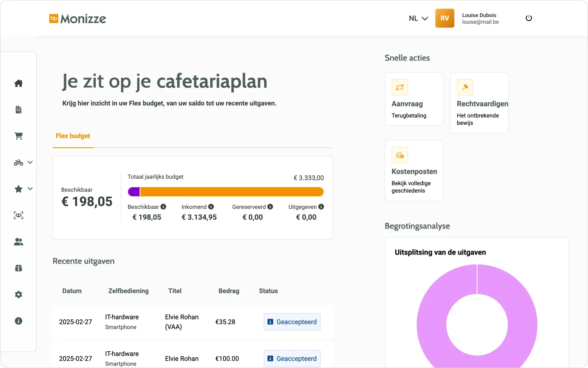Click the Rechtvaardigen quick action card
The width and height of the screenshot is (588, 368).
479,103
